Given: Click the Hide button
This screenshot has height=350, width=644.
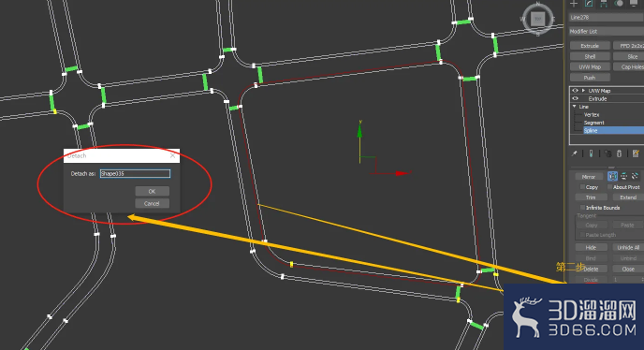Looking at the screenshot, I should 591,247.
